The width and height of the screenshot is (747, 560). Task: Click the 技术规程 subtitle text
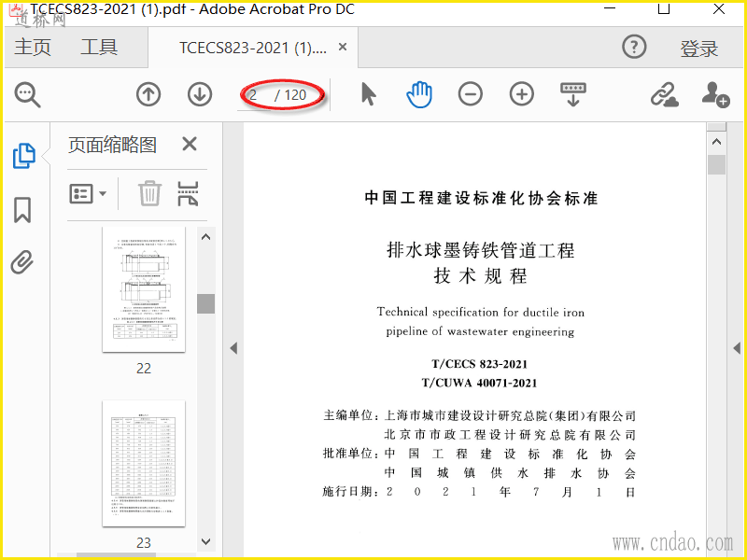click(480, 275)
